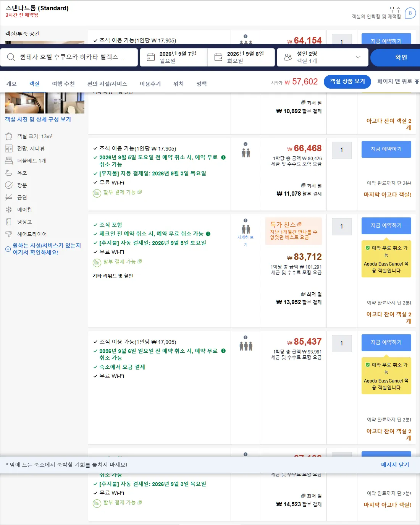Open the check-in date picker showing 9월 7일 월요일

pyautogui.click(x=173, y=57)
